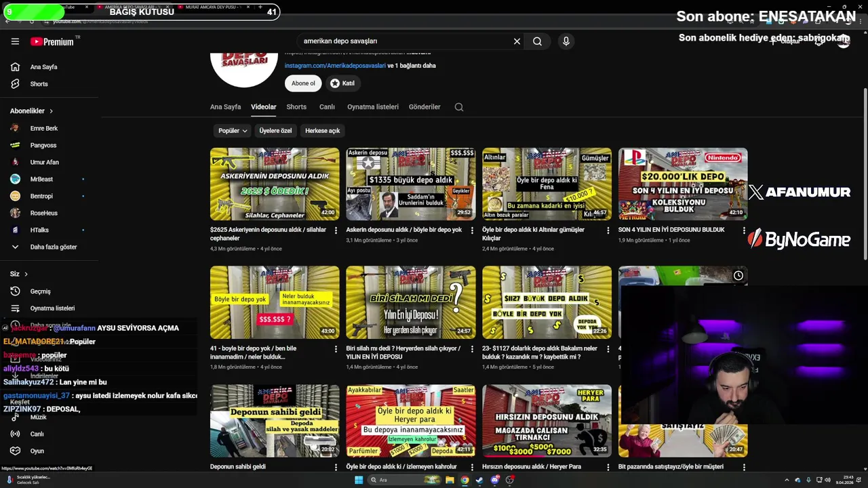Viewport: 868px width, 488px height.
Task: Open the channel Oynatma listeleri tab
Action: pos(373,107)
